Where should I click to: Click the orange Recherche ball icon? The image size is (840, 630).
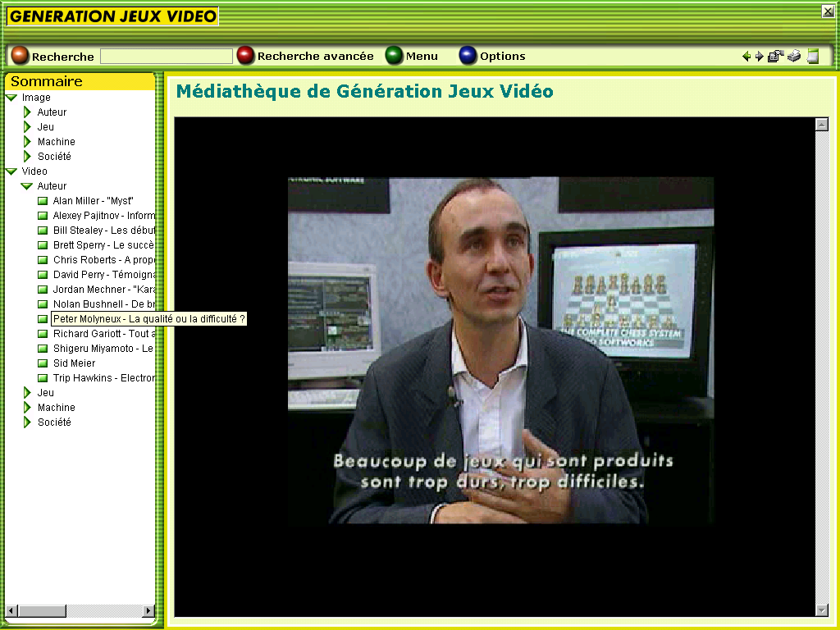click(x=20, y=56)
